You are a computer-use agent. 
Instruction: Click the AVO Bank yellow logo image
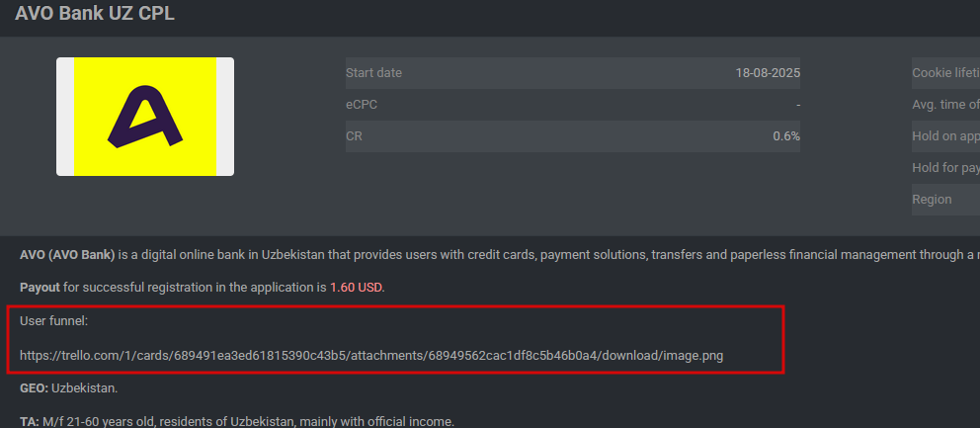tap(145, 117)
